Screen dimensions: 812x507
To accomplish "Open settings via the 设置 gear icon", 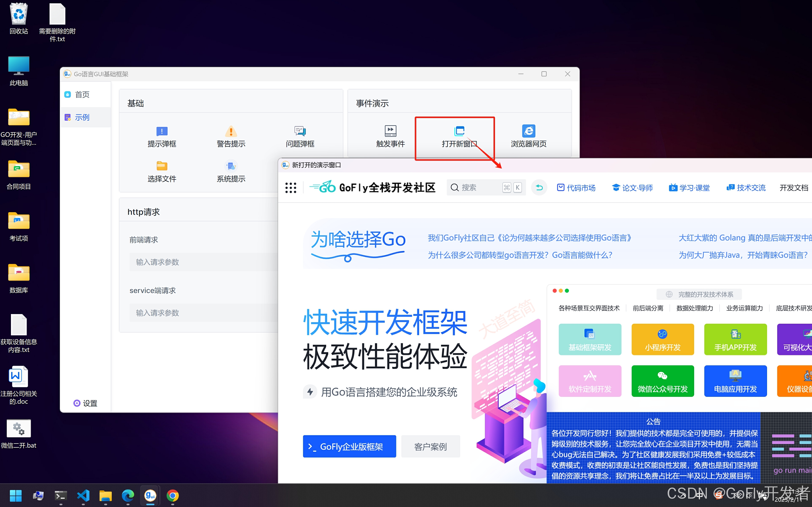I will [85, 403].
